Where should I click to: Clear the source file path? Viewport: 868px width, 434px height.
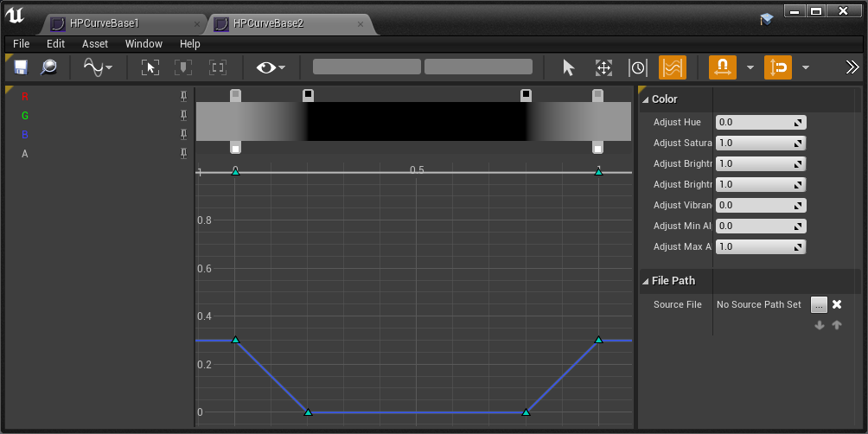coord(837,304)
